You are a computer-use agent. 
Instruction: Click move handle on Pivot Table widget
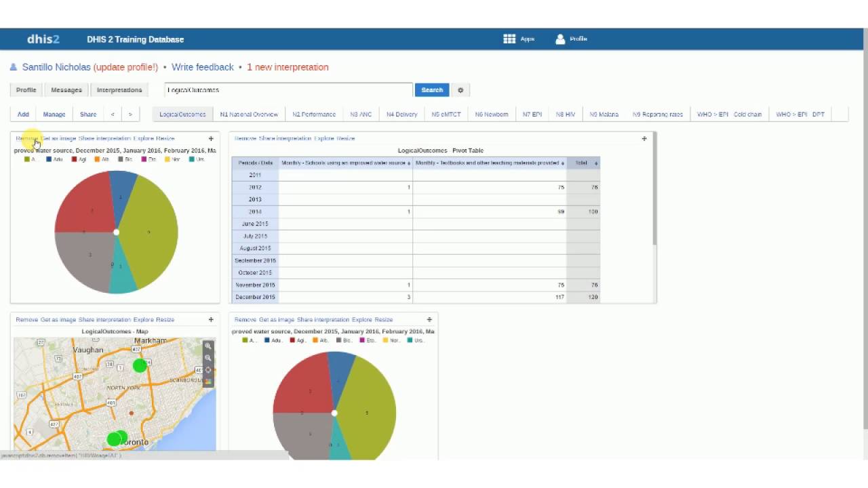(x=644, y=138)
